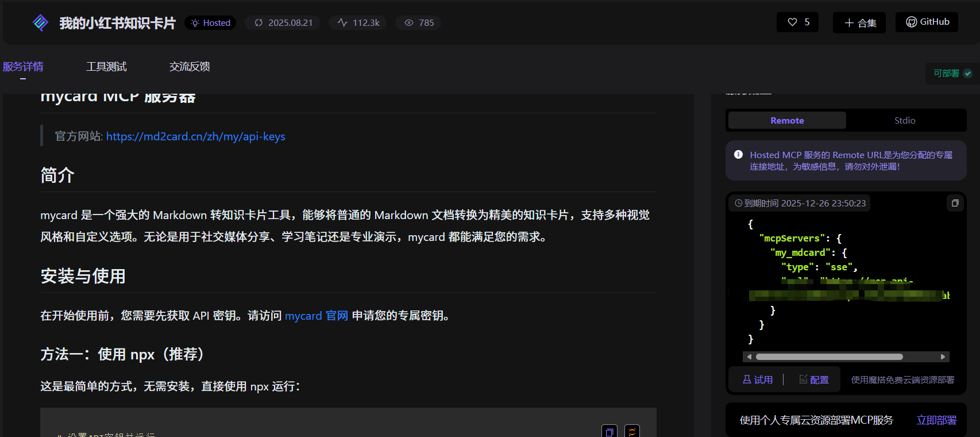Click the 试用 trial button

(757, 379)
